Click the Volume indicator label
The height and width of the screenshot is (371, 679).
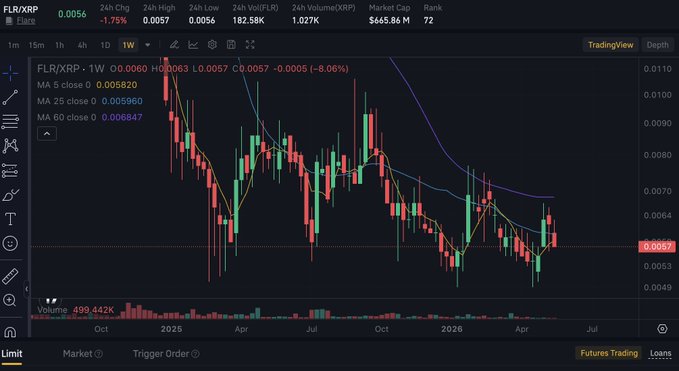[x=52, y=310]
